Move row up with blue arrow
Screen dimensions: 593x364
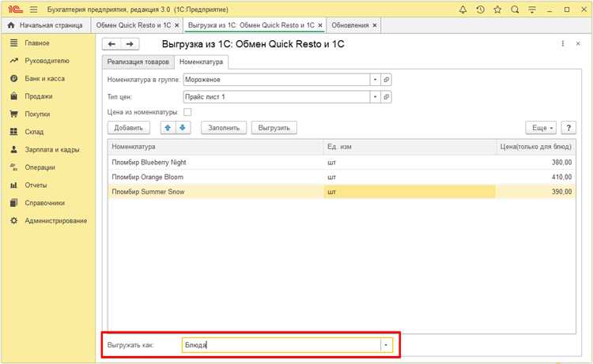coord(168,128)
